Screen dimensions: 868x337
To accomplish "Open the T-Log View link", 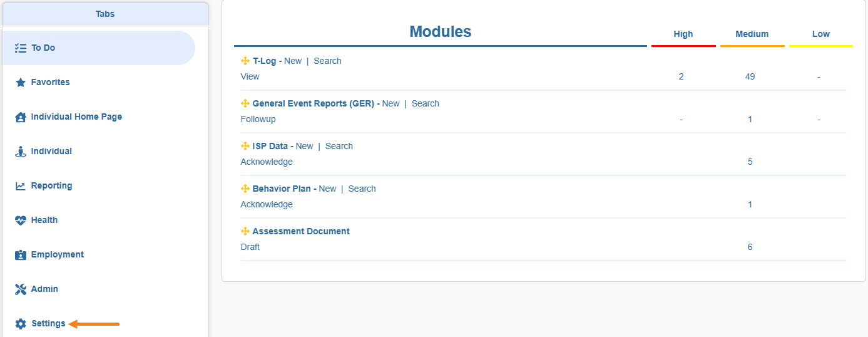I will 250,76.
